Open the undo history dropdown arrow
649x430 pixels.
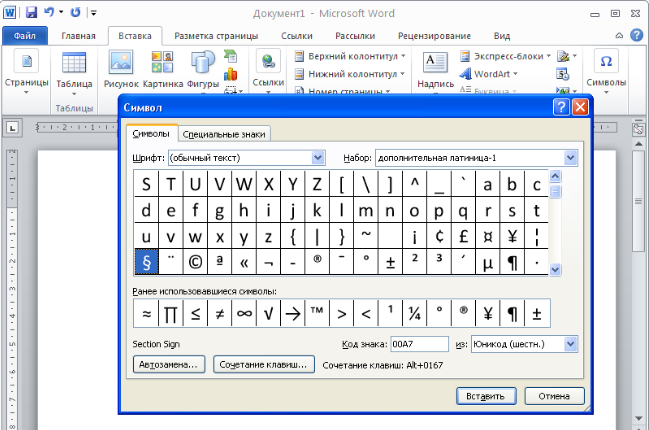coord(61,12)
